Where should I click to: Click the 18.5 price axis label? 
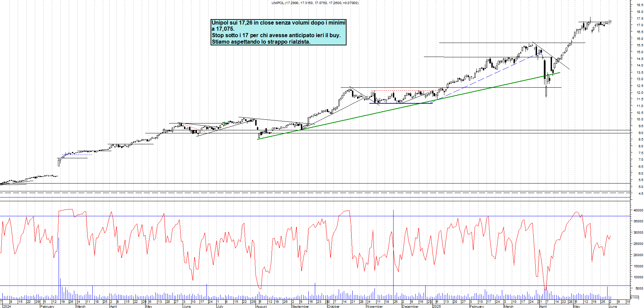click(640, 5)
